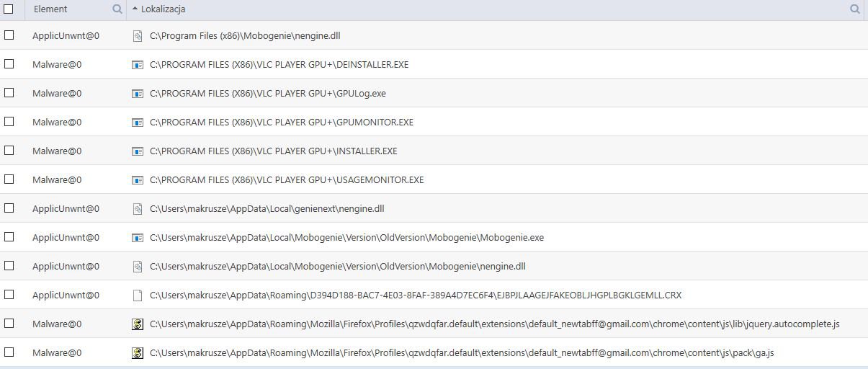Screen dimensions: 868x369
Task: Select path ending in VLC PLAYER GPU+\DEINSTALLER.EXE
Action: point(279,65)
